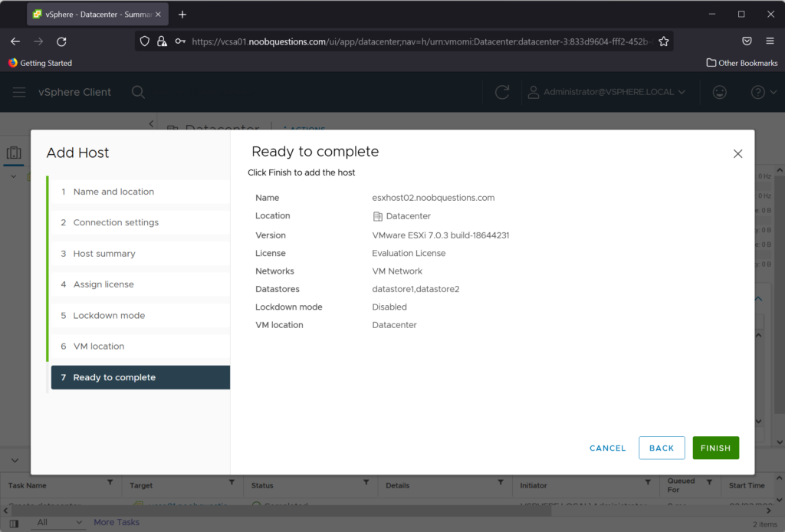Click the padlock site security icon
The height and width of the screenshot is (532, 785).
pos(162,41)
